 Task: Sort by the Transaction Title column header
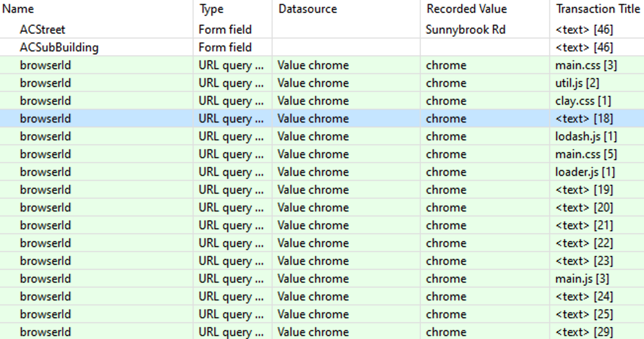(x=598, y=9)
